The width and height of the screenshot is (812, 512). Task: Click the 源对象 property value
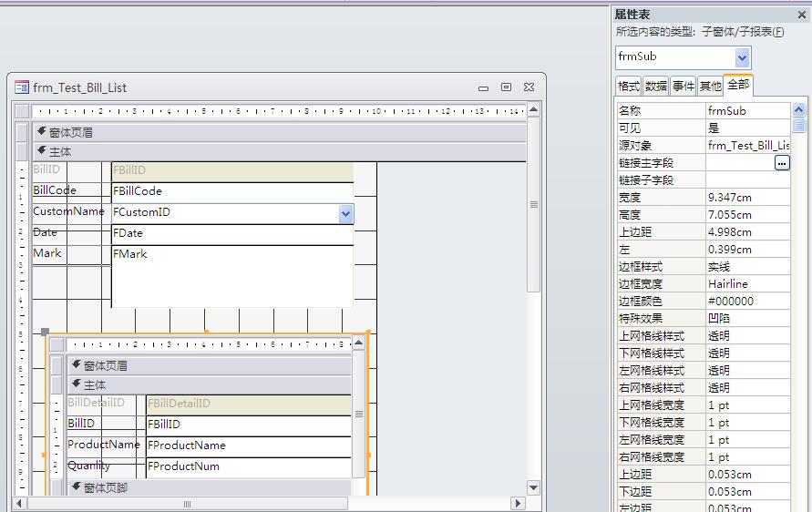coord(748,146)
